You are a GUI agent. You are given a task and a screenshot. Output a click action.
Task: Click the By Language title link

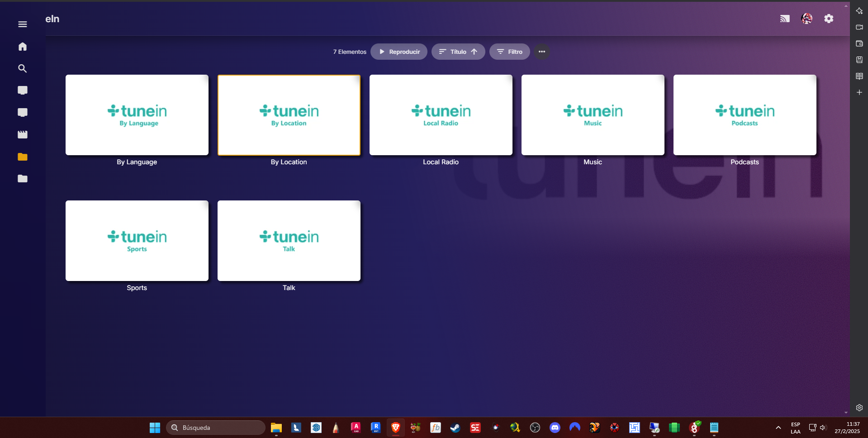click(137, 162)
